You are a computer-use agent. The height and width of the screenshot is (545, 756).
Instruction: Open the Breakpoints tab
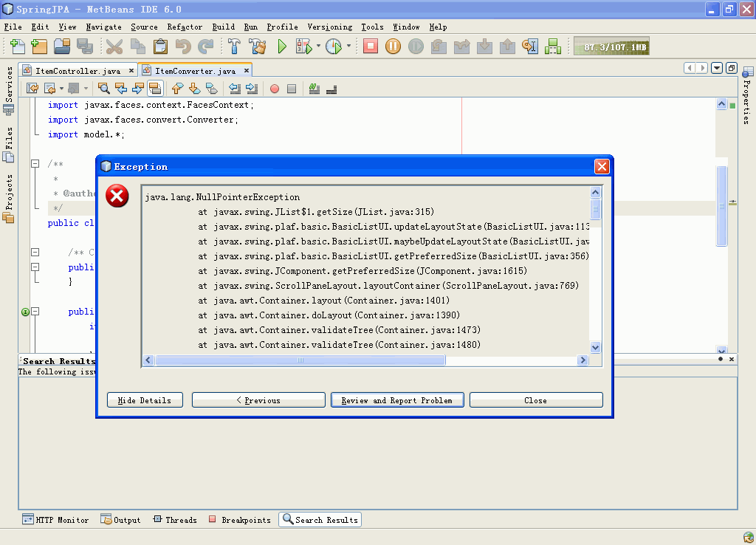coord(240,520)
